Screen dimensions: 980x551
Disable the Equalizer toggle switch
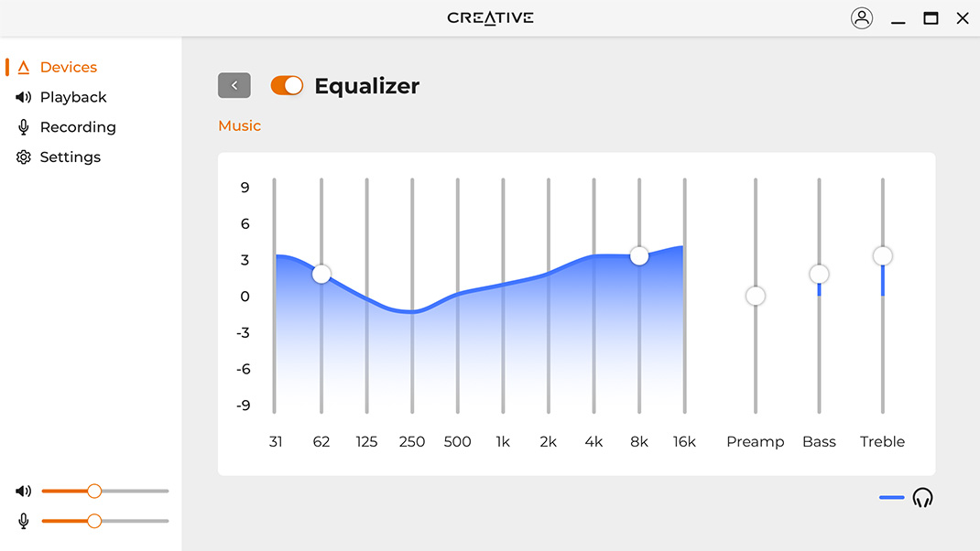tap(287, 86)
